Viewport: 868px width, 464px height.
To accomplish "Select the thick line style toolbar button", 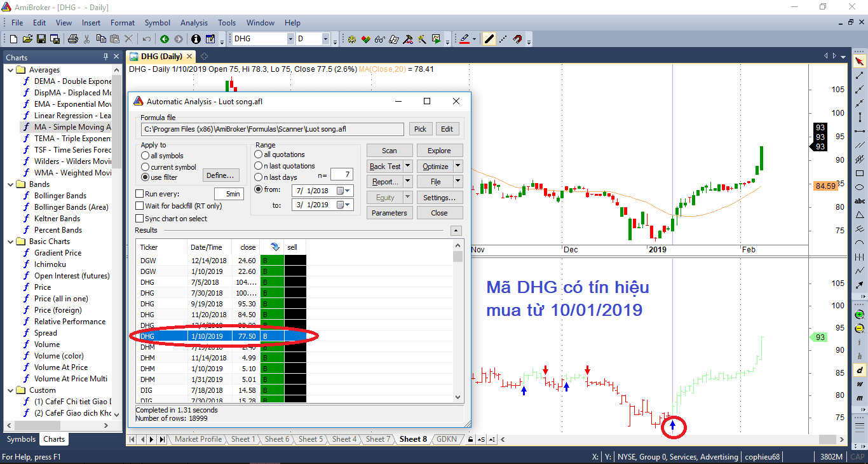I will (489, 39).
